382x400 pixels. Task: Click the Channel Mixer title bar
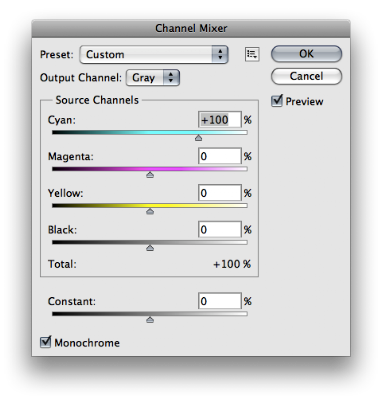191,28
